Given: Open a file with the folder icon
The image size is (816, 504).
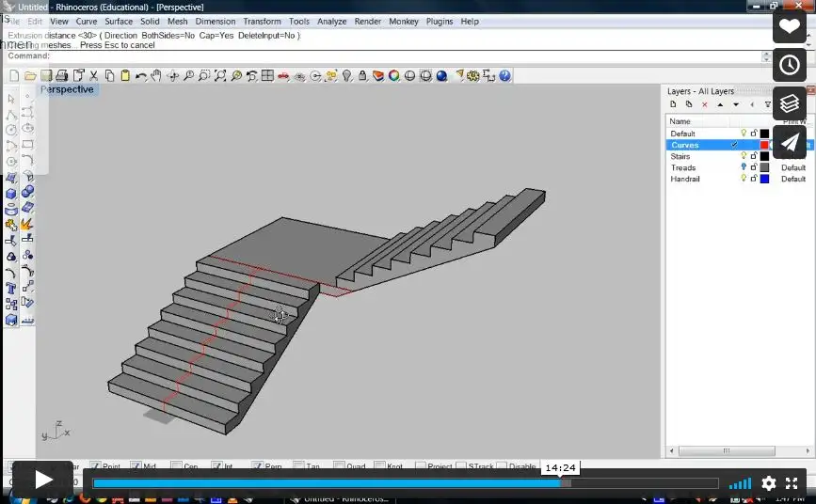Looking at the screenshot, I should tap(30, 76).
